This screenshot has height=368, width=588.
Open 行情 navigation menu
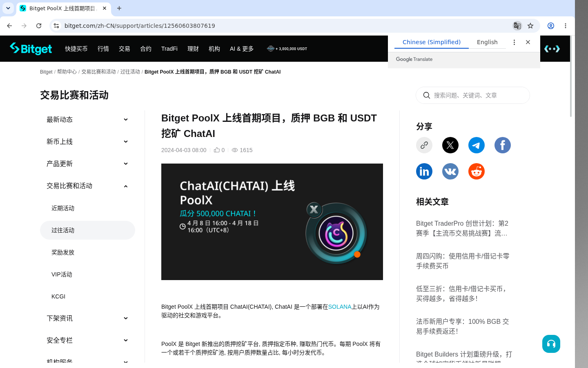click(103, 49)
